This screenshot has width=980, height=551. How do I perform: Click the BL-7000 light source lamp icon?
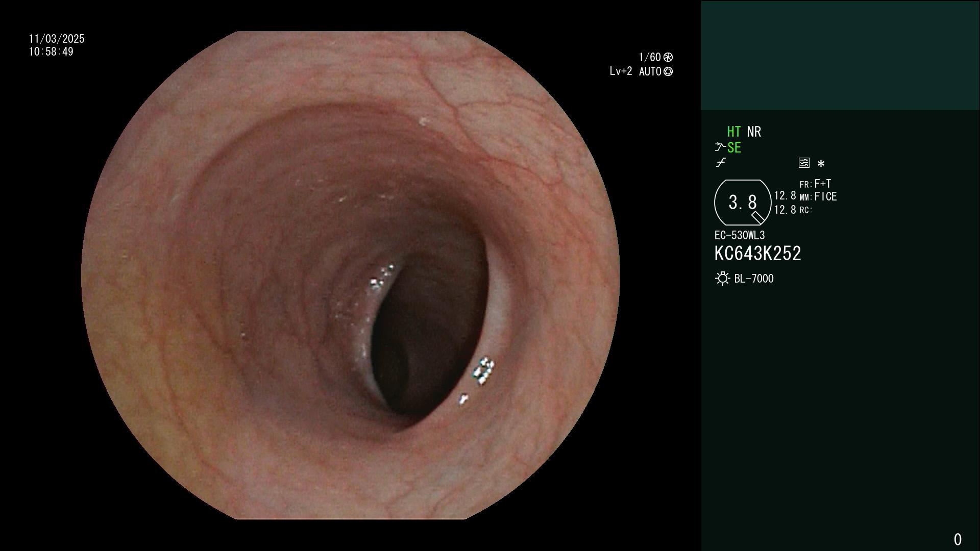point(722,279)
